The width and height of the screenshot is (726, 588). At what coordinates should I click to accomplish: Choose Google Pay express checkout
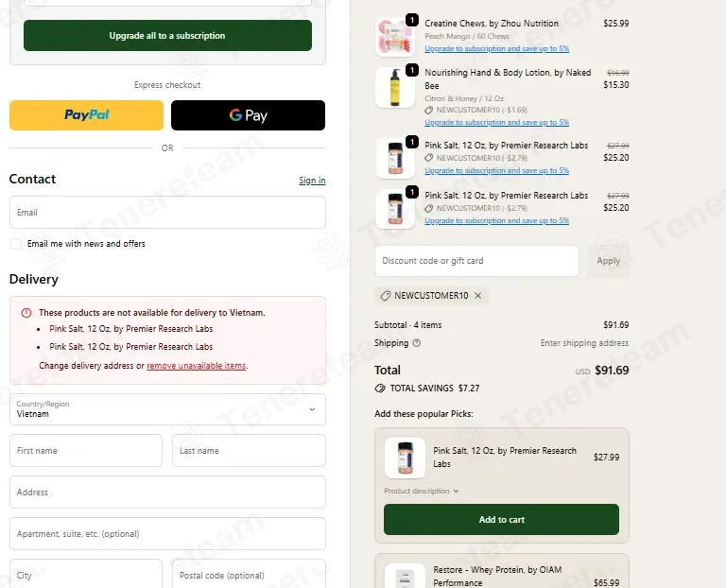249,115
